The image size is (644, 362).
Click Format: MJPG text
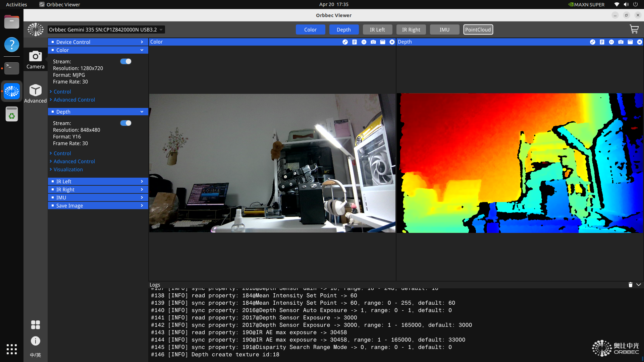[69, 75]
